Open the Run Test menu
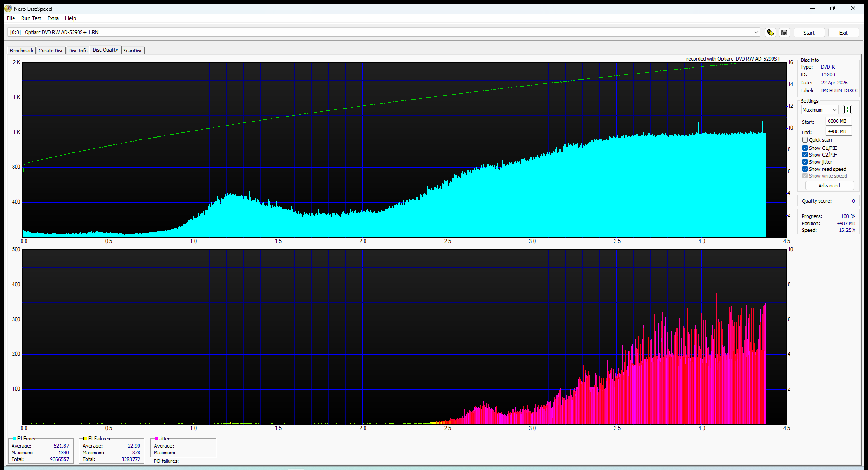This screenshot has width=868, height=470. tap(31, 18)
